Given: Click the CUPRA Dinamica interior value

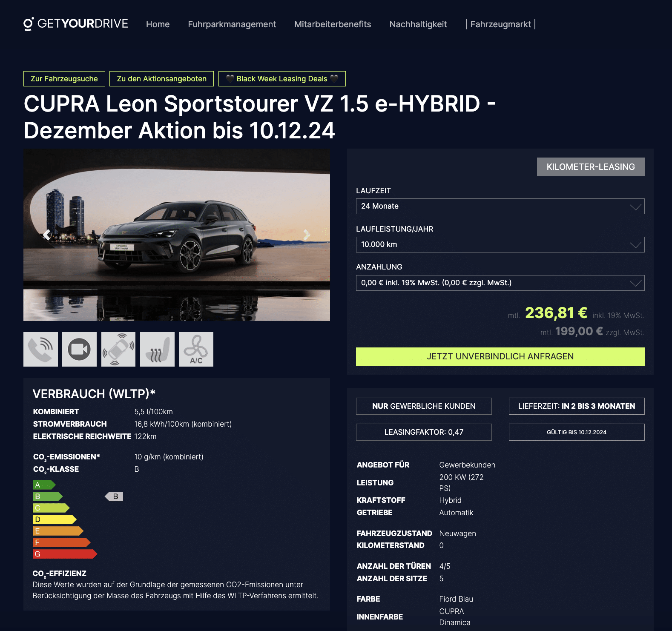Looking at the screenshot, I should (455, 617).
